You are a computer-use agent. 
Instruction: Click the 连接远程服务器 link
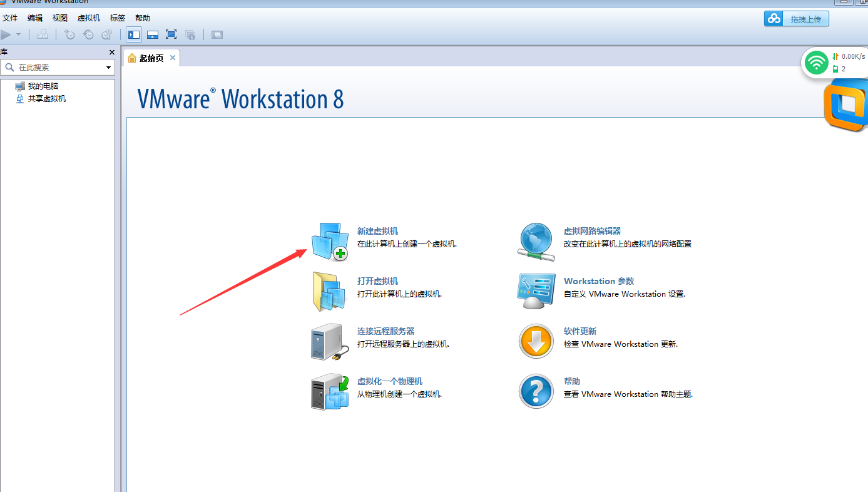pyautogui.click(x=385, y=331)
